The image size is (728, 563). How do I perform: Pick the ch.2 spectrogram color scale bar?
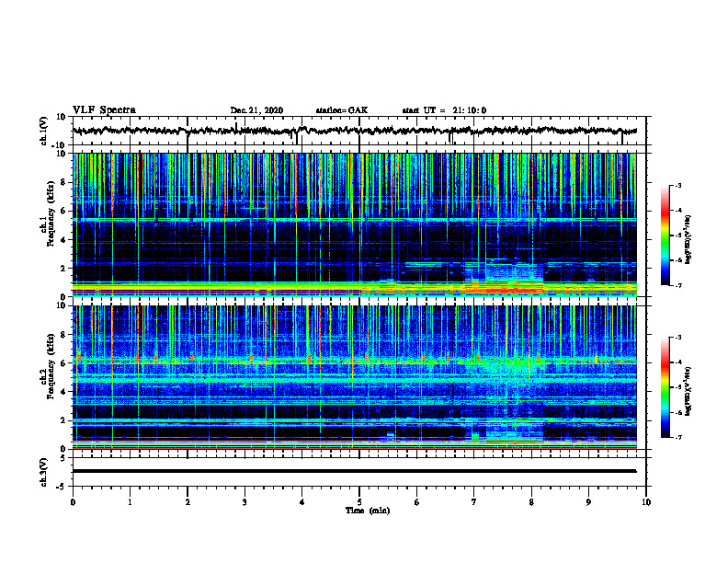click(665, 387)
